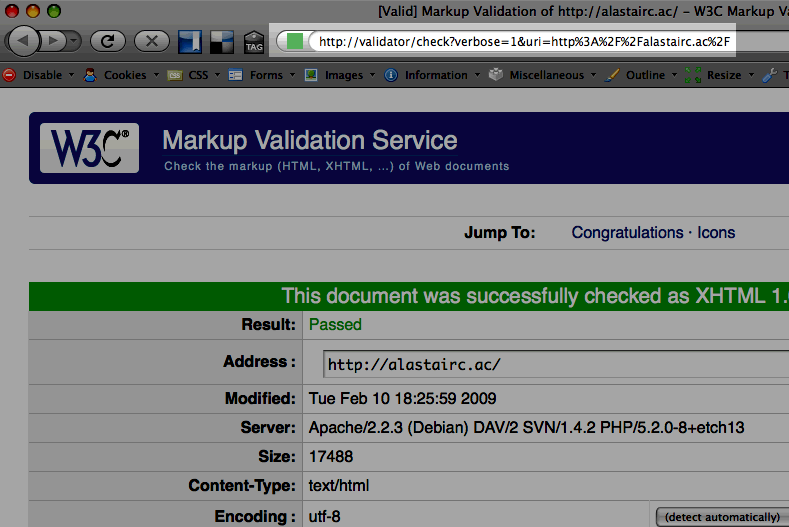Click the blue bookmark toolbar icon

click(190, 41)
